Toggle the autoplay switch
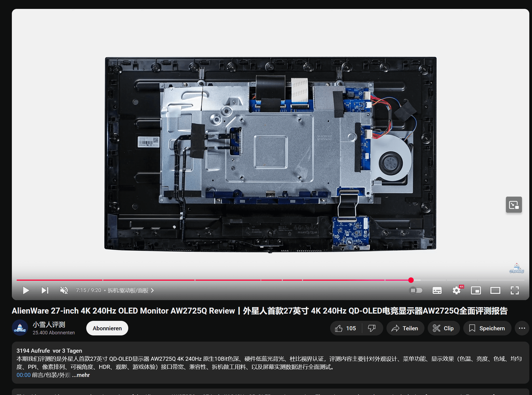The height and width of the screenshot is (395, 532). click(416, 290)
